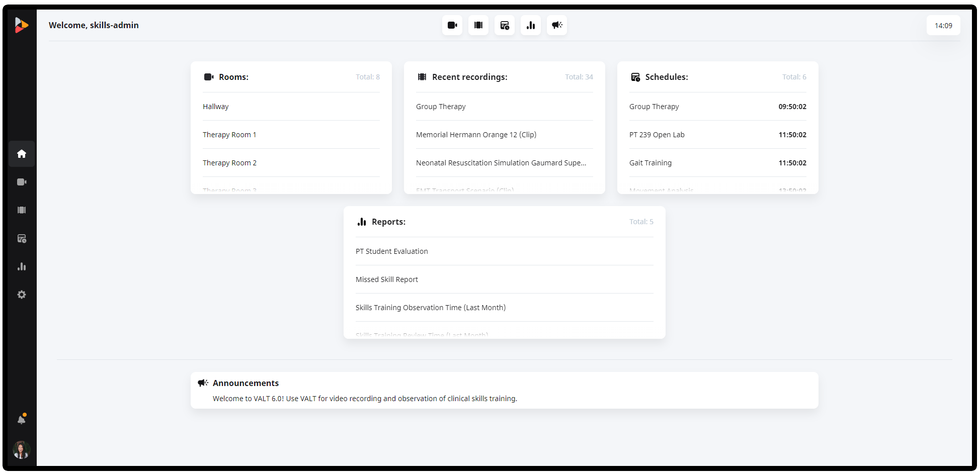This screenshot has width=980, height=475.
Task: Open the Recordings icon in the top toolbar
Action: [x=478, y=25]
